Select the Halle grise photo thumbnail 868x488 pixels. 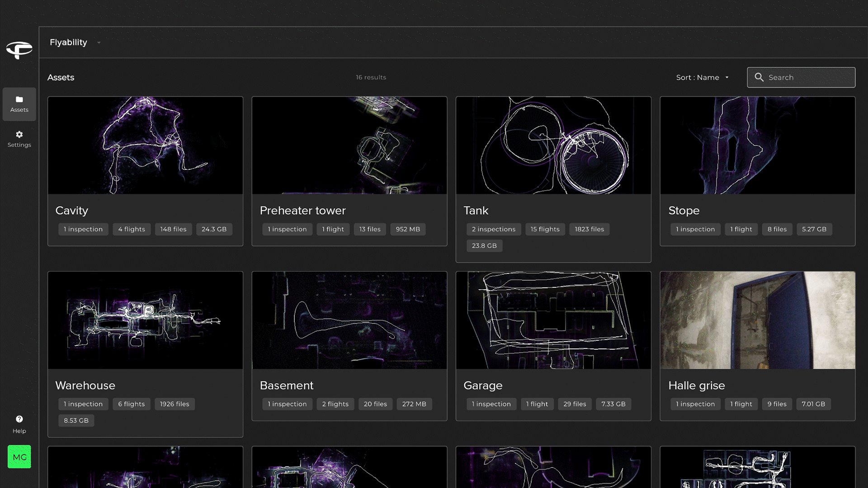757,320
